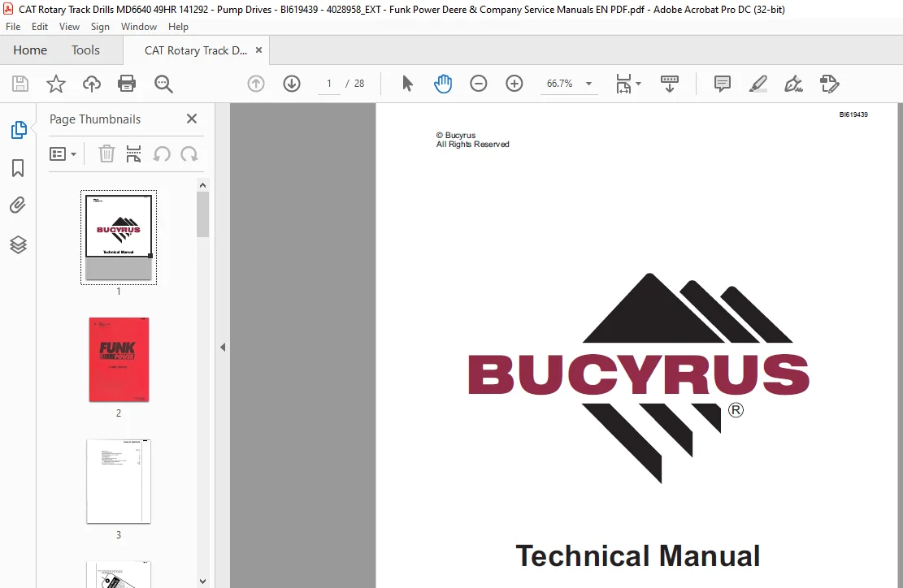Open Bookmarks sidebar panel

point(18,168)
